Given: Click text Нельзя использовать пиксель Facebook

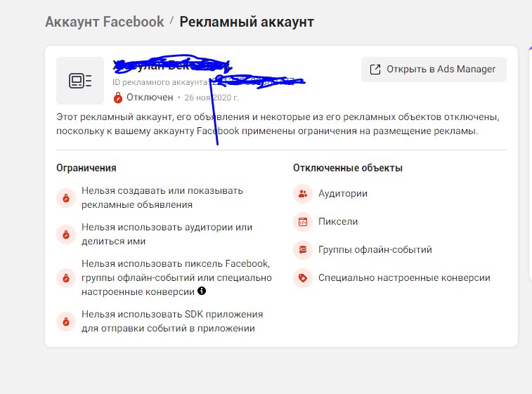Looking at the screenshot, I should [x=176, y=277].
